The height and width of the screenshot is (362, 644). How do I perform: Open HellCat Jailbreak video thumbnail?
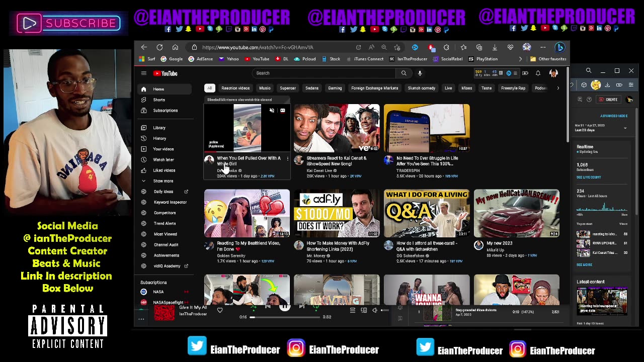[x=516, y=213]
